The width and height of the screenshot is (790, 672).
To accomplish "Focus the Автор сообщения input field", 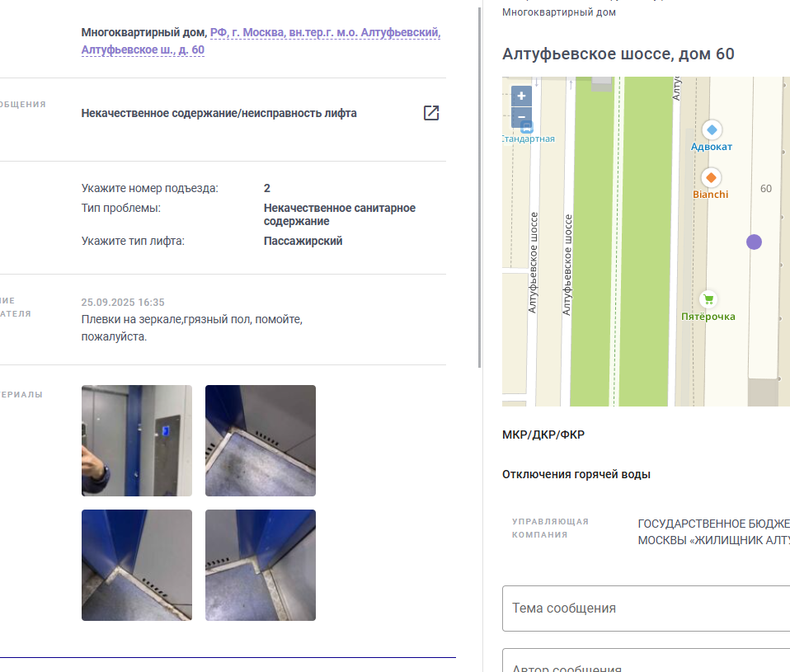I will [646, 660].
